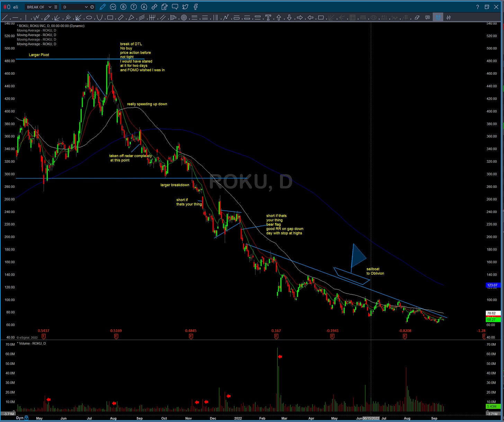Click the earnings marker below -0.1941
This screenshot has height=422, width=504.
coord(332,336)
